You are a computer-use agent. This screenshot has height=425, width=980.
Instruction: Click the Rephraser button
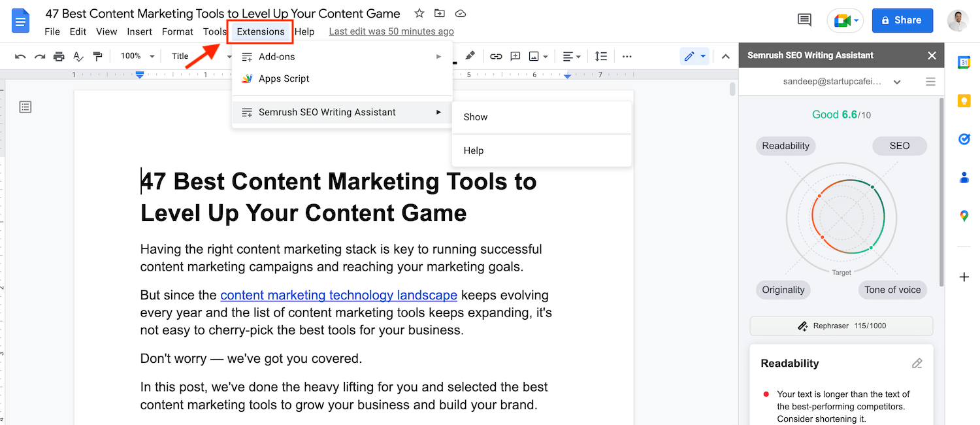(841, 326)
